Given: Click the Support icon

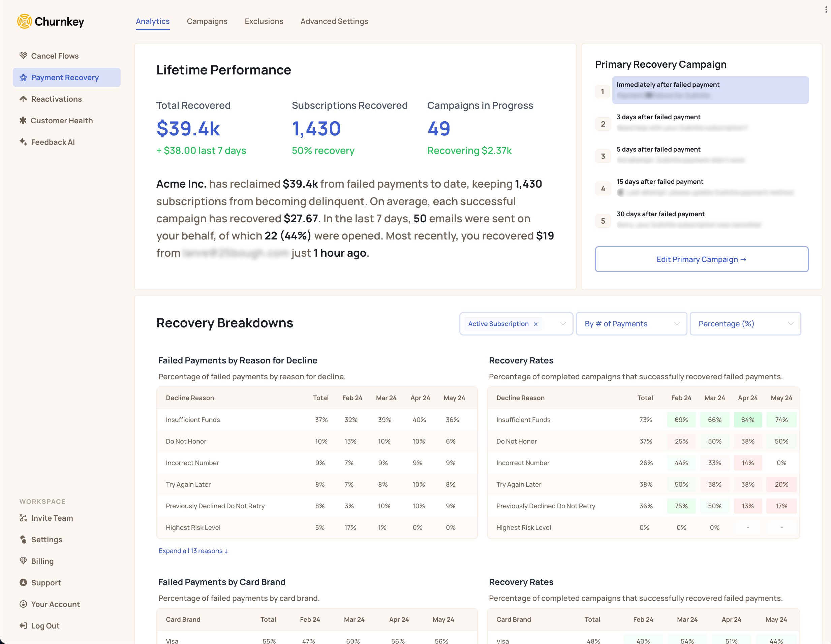Looking at the screenshot, I should click(x=23, y=582).
